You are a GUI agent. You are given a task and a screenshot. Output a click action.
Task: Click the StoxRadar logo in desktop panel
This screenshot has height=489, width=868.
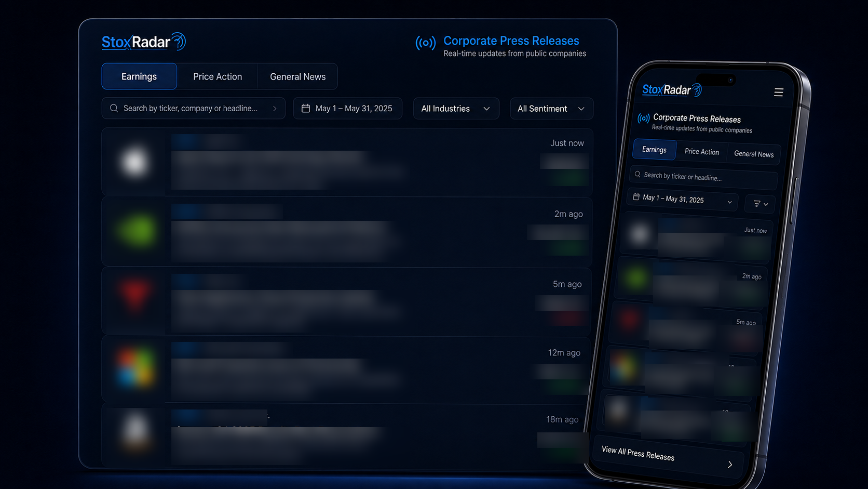(x=144, y=42)
